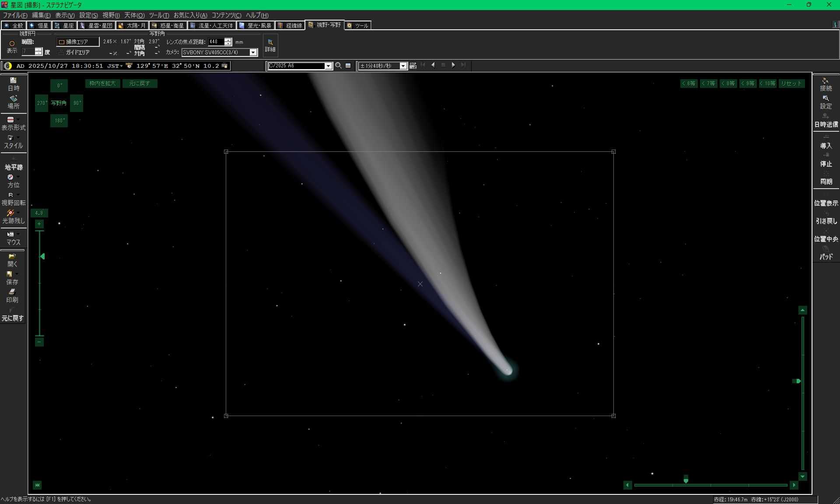Click the 枠内を拡大 button
The height and width of the screenshot is (504, 840).
click(x=102, y=84)
